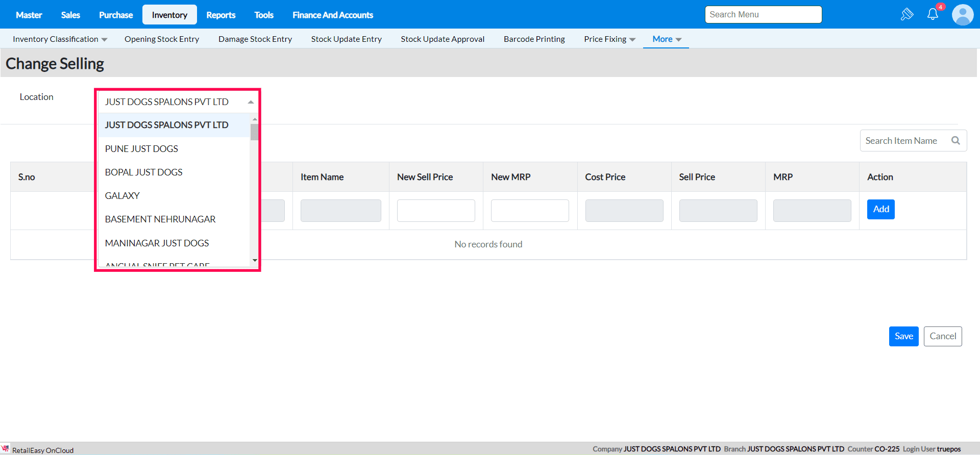Click the Save button
980x455 pixels.
(x=904, y=336)
